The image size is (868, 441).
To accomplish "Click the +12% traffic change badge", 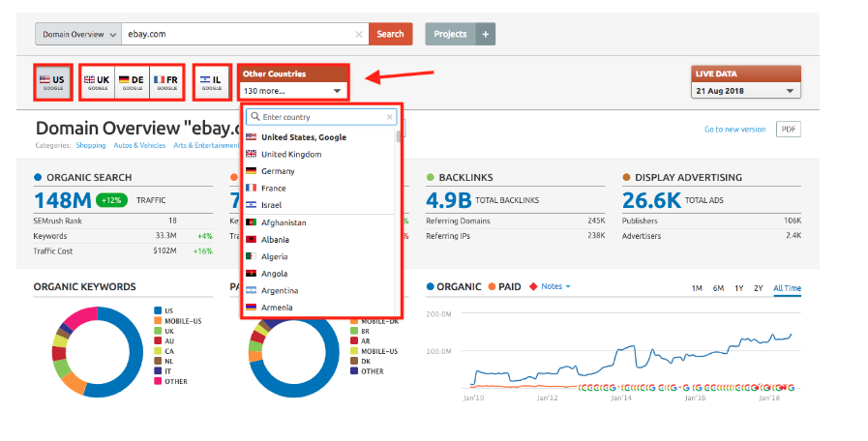I will (112, 200).
